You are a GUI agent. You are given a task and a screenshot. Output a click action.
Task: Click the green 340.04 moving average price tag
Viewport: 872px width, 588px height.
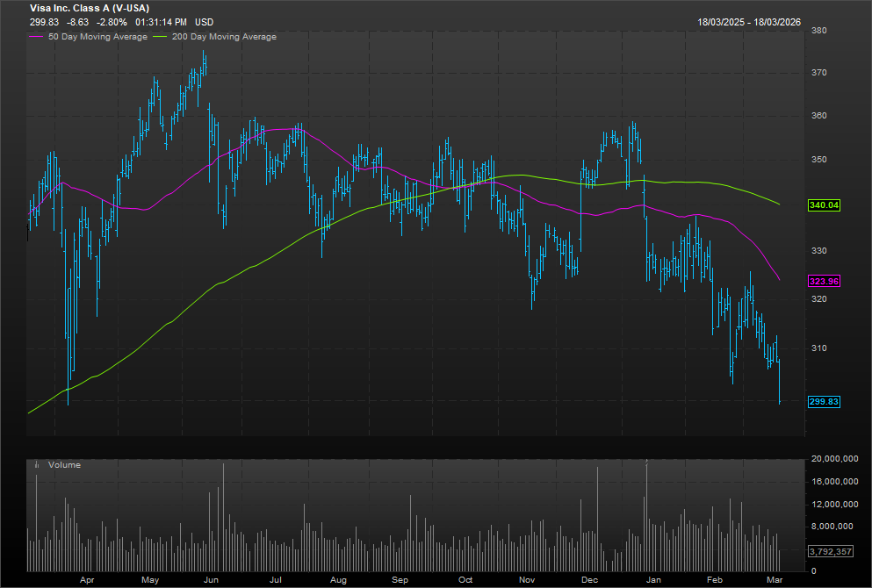coord(824,205)
